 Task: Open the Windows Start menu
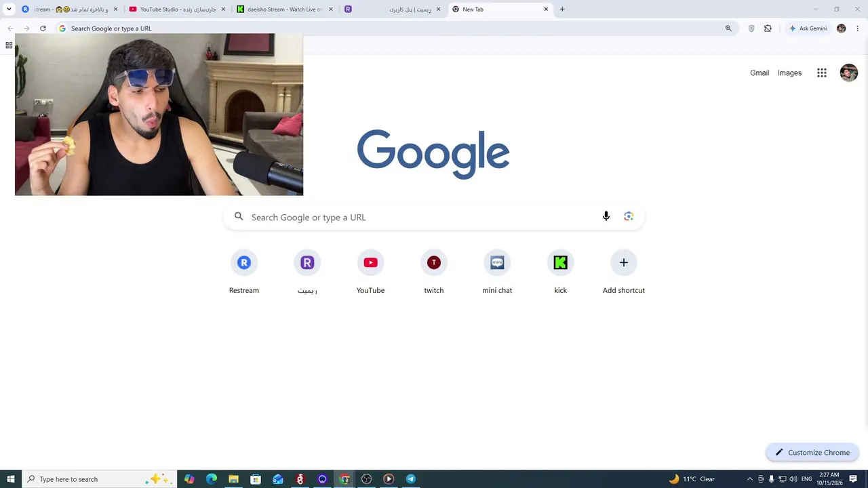tap(11, 479)
